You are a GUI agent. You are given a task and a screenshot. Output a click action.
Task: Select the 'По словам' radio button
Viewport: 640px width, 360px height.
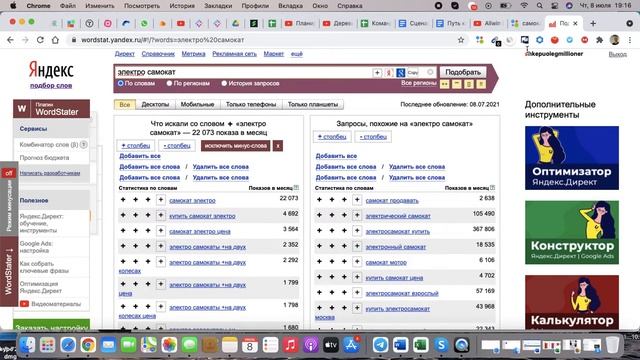click(120, 83)
